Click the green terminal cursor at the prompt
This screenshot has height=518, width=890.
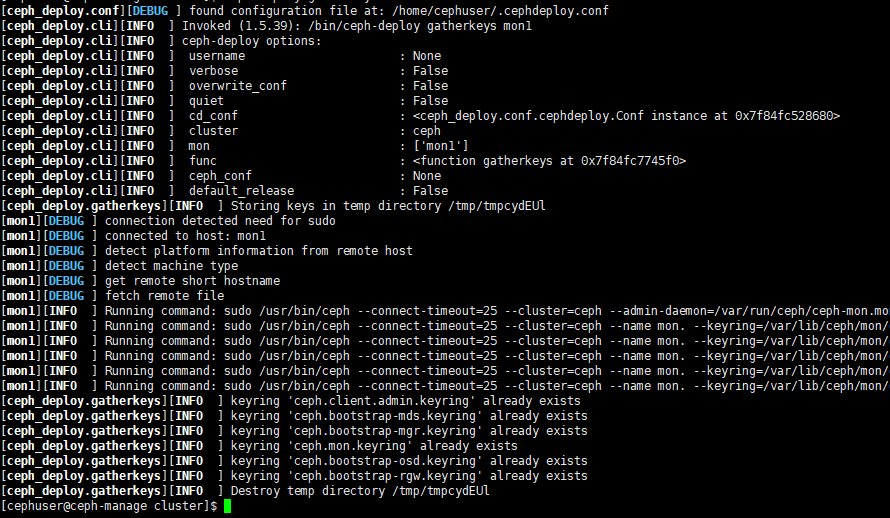click(x=228, y=506)
